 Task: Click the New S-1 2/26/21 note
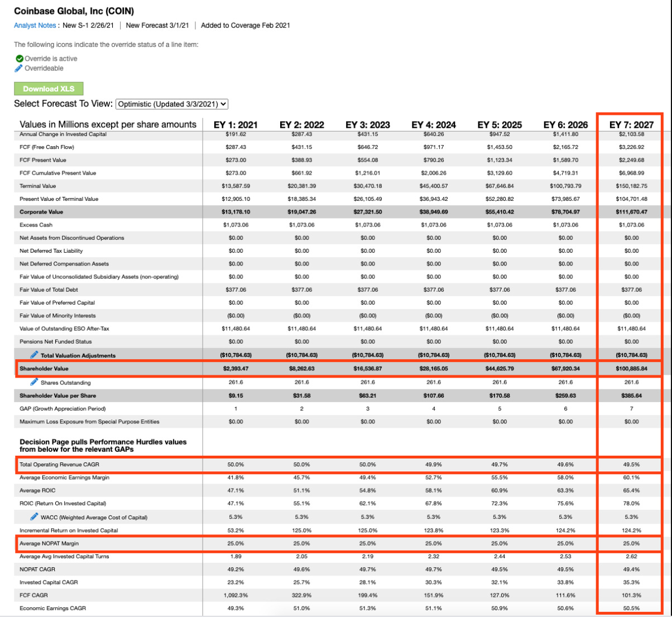coord(88,25)
